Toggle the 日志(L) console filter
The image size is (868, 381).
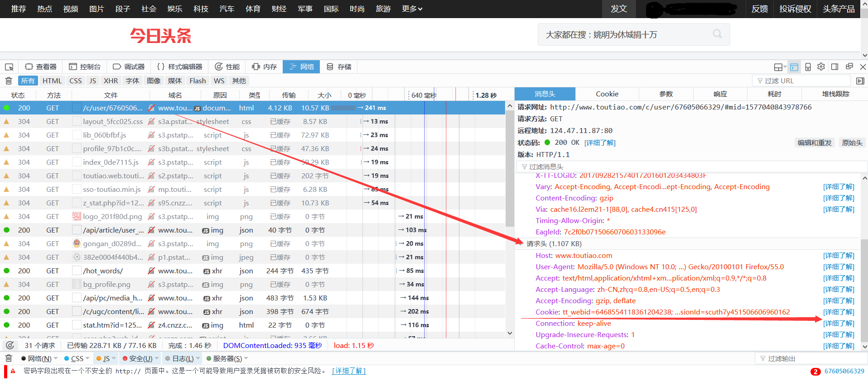(x=180, y=358)
